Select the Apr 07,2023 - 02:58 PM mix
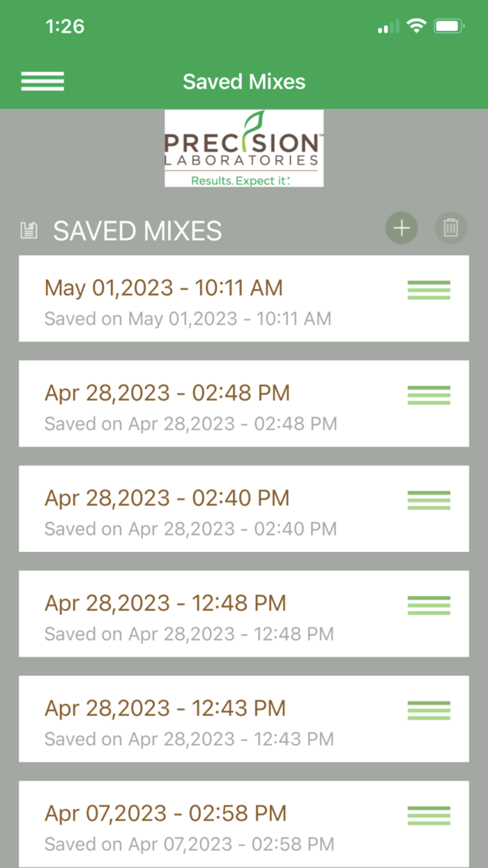Screen dimensions: 488x868 (x=165, y=814)
